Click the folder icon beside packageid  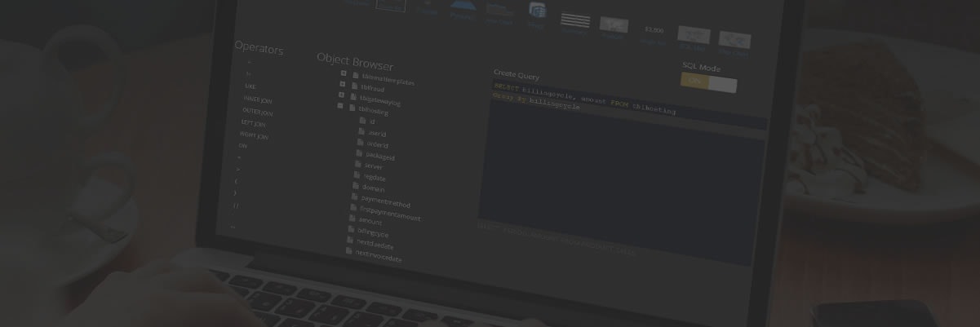tap(360, 153)
